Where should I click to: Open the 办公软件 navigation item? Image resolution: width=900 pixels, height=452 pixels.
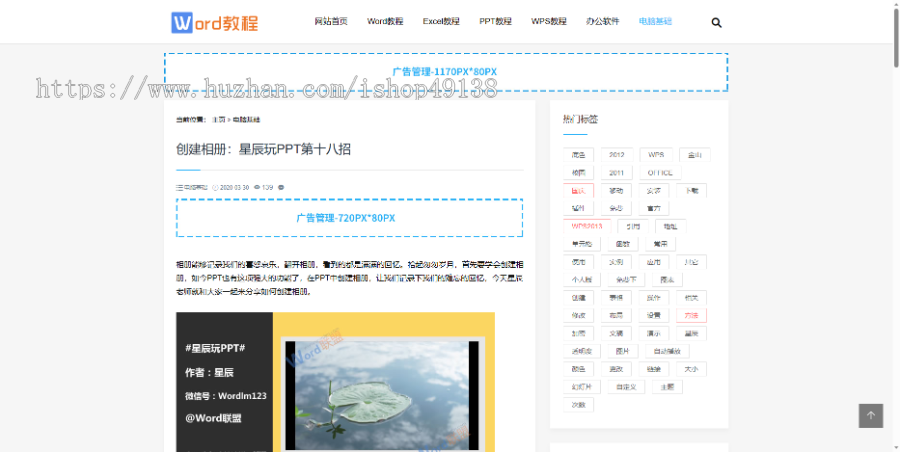[x=603, y=22]
